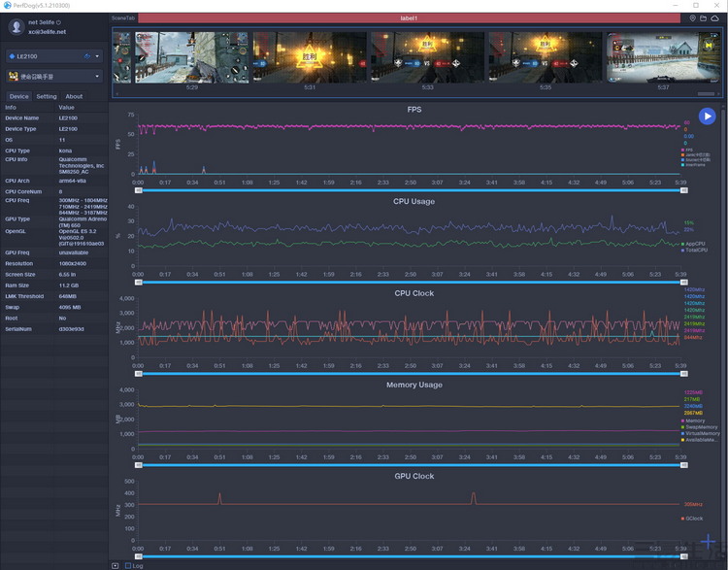Click the Device Name row label
This screenshot has width=728, height=570.
coord(21,118)
